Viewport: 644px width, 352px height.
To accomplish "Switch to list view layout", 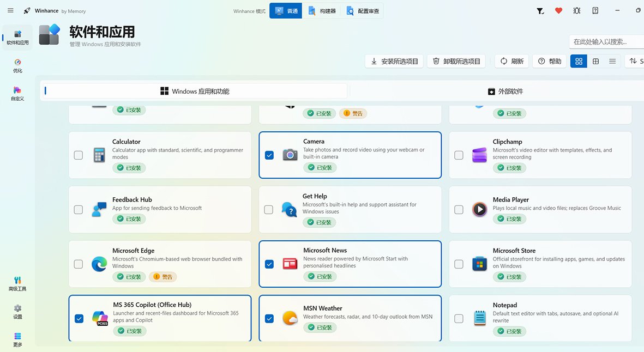I will [x=612, y=61].
